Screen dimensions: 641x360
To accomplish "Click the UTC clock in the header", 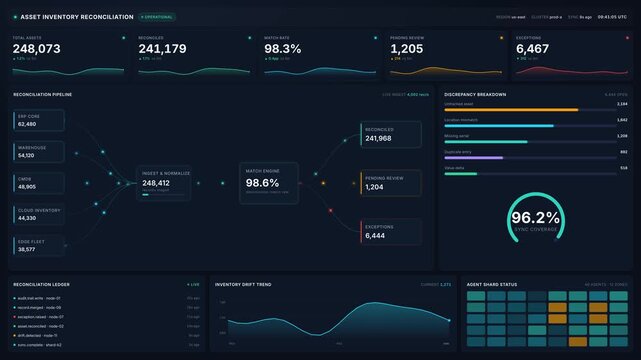I will click(x=612, y=17).
